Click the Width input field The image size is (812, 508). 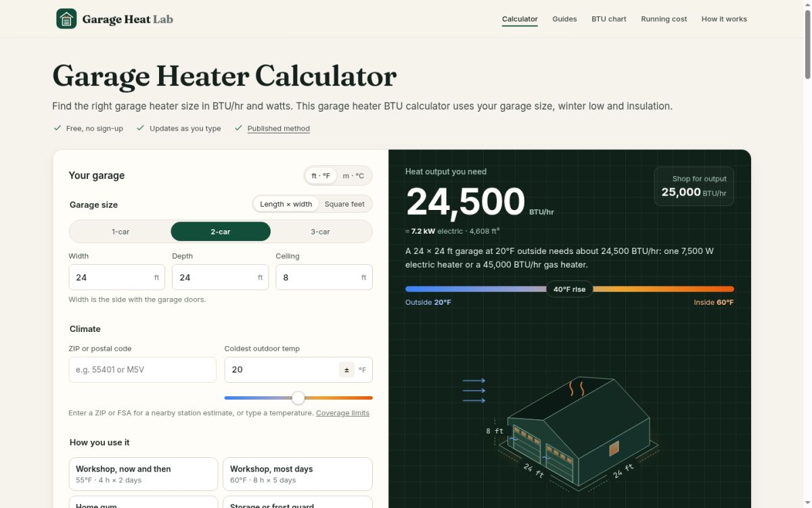click(x=117, y=277)
